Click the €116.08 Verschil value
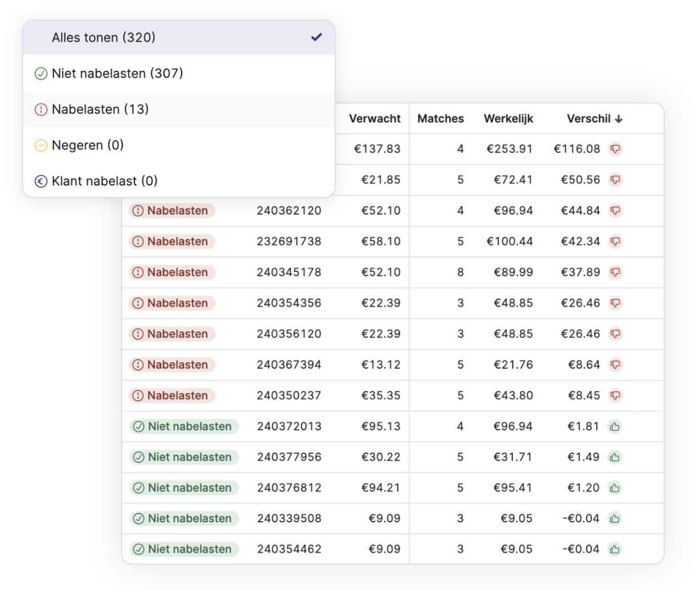The height and width of the screenshot is (590, 700). (x=577, y=149)
